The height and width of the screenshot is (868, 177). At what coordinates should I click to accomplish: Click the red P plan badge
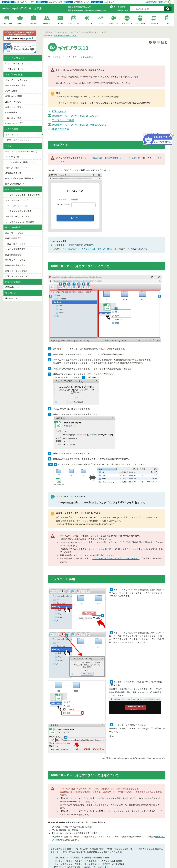coord(150,42)
